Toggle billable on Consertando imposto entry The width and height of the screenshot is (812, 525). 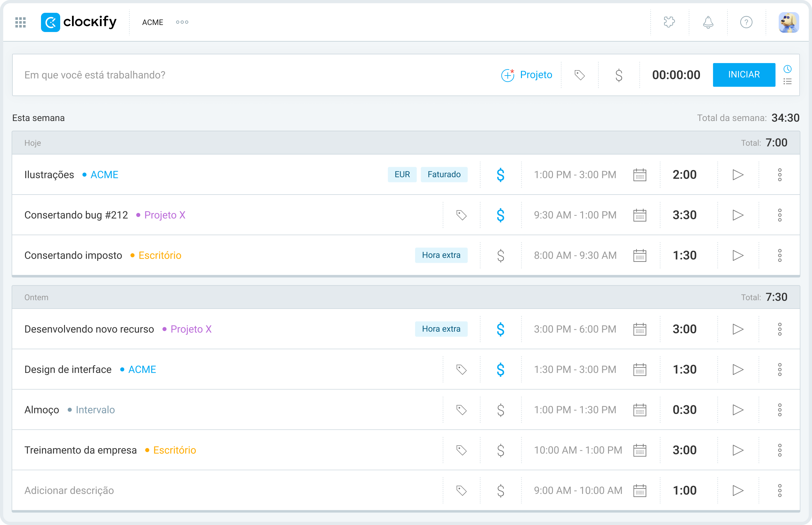tap(500, 255)
